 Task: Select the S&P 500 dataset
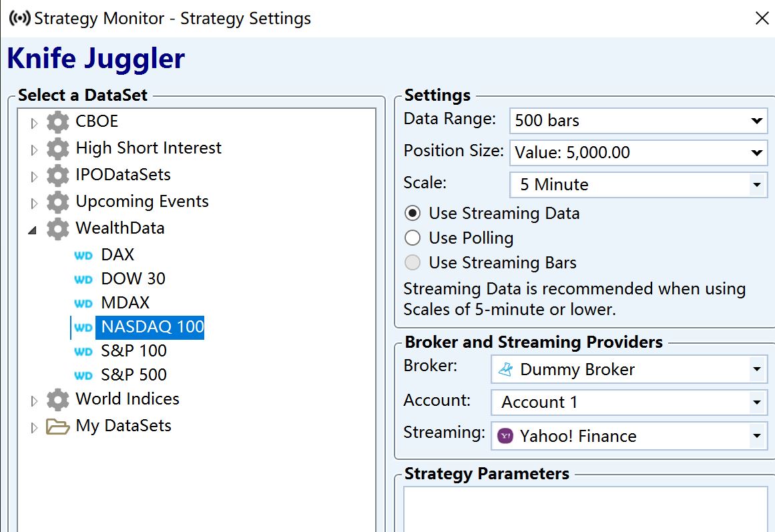134,374
